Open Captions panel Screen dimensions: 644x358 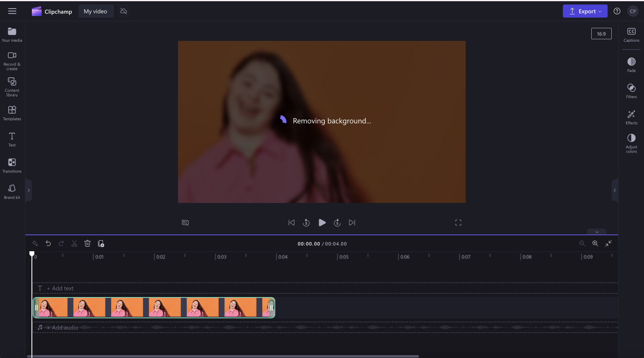pyautogui.click(x=631, y=35)
